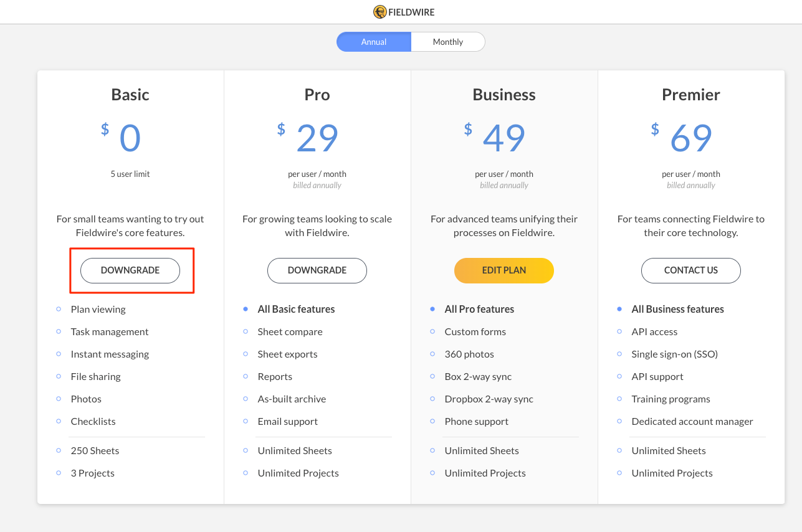Screen dimensions: 802x532
Task: Click Premier 'teams connecting Fieldwire' description
Action: (x=691, y=226)
